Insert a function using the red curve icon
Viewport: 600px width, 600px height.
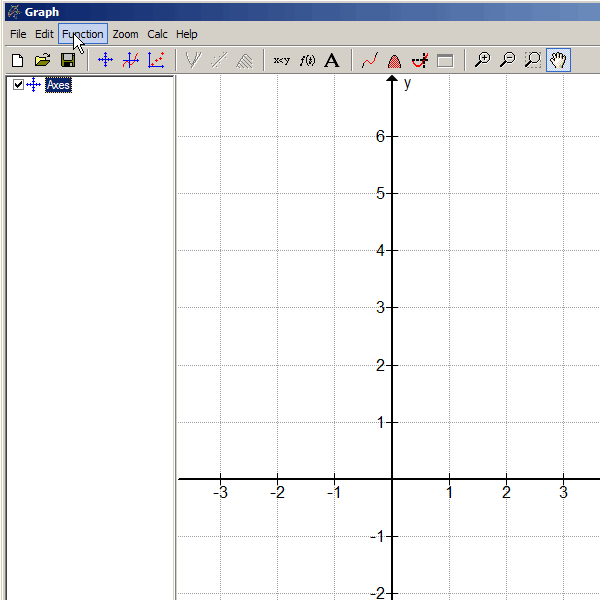coord(369,60)
